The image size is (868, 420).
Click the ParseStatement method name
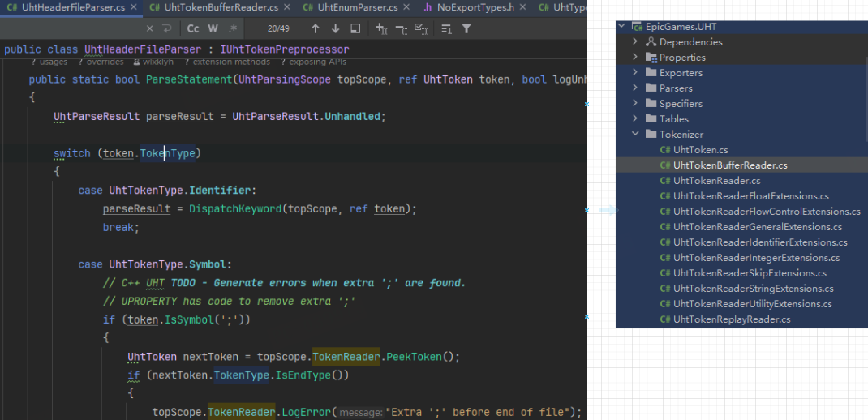point(189,79)
